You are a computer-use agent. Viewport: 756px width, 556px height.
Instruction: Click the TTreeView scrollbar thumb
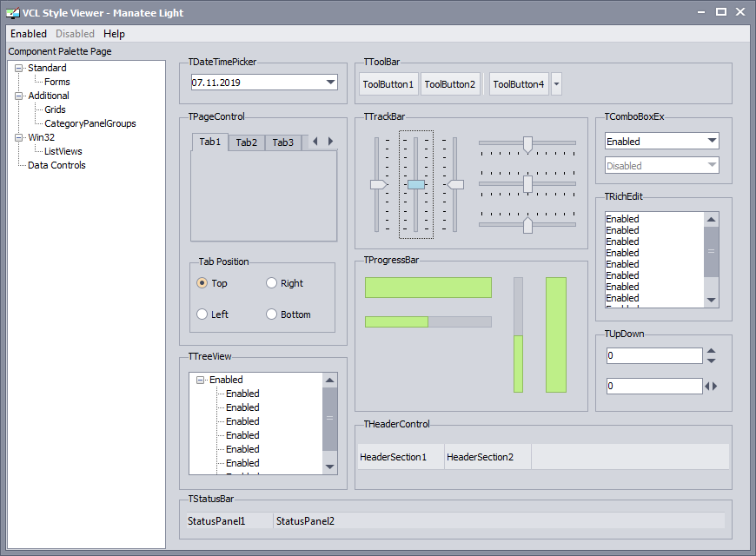tap(330, 419)
